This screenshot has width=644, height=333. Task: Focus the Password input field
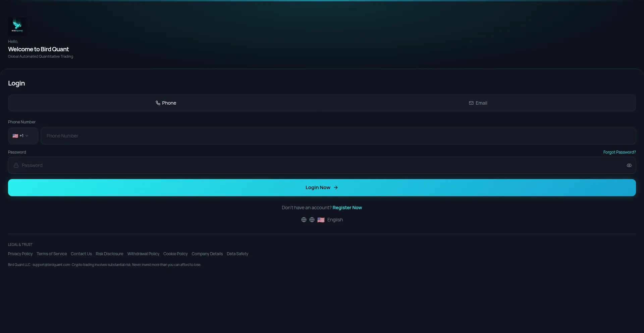pos(322,165)
